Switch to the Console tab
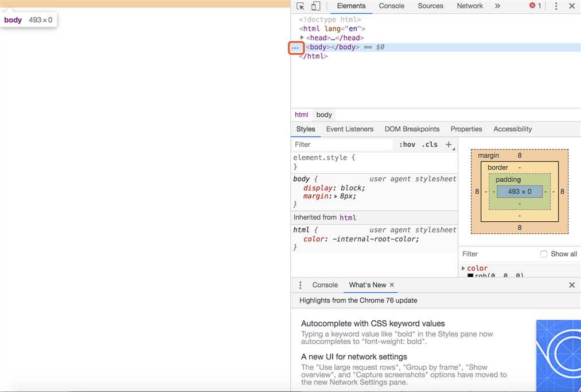Screen dimensions: 581x392 pyautogui.click(x=392, y=6)
